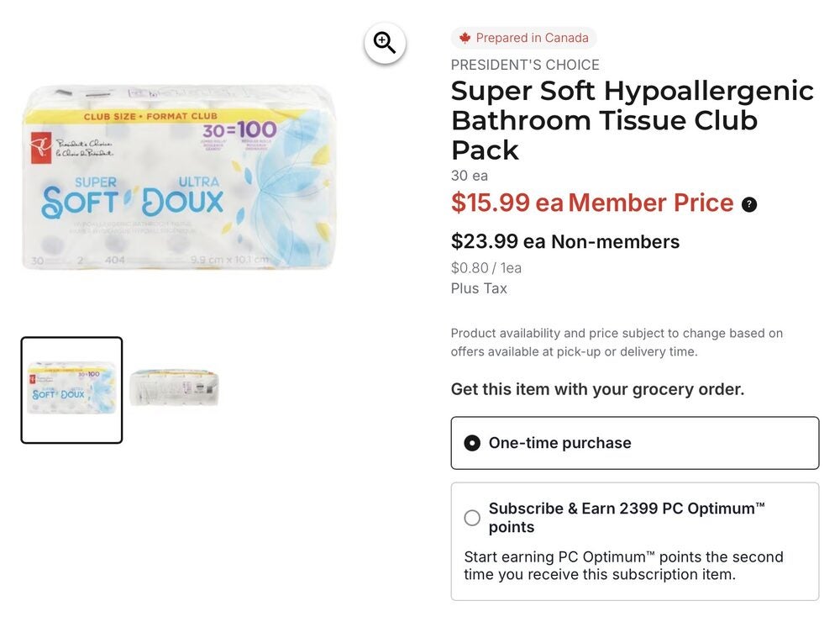
Task: Click the Get this item heading
Action: (x=597, y=389)
